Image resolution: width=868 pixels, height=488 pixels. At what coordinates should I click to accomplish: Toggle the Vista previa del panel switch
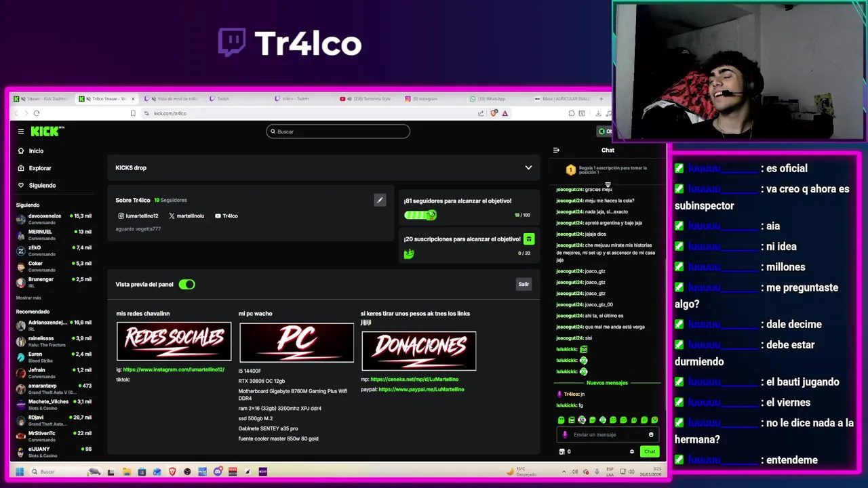pos(186,284)
